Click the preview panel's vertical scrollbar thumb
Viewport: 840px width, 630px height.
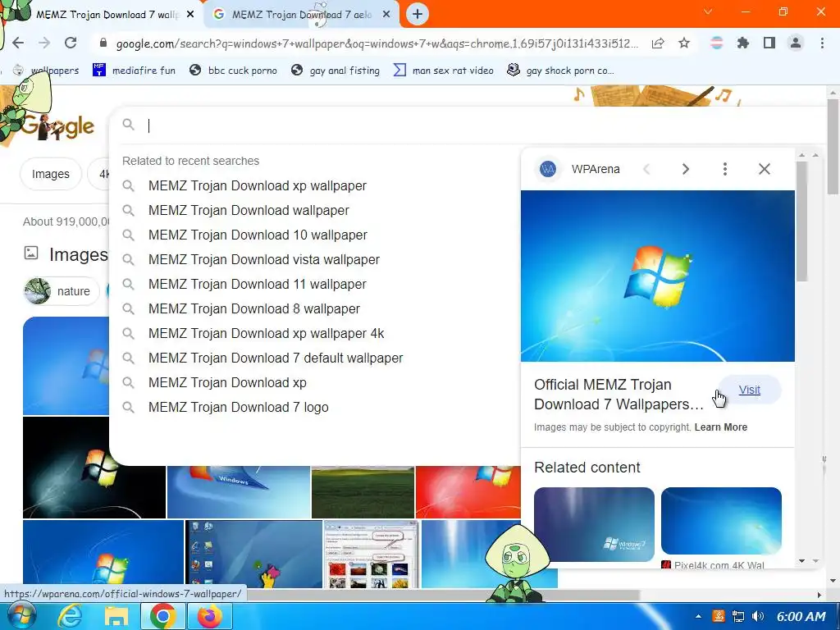[801, 221]
